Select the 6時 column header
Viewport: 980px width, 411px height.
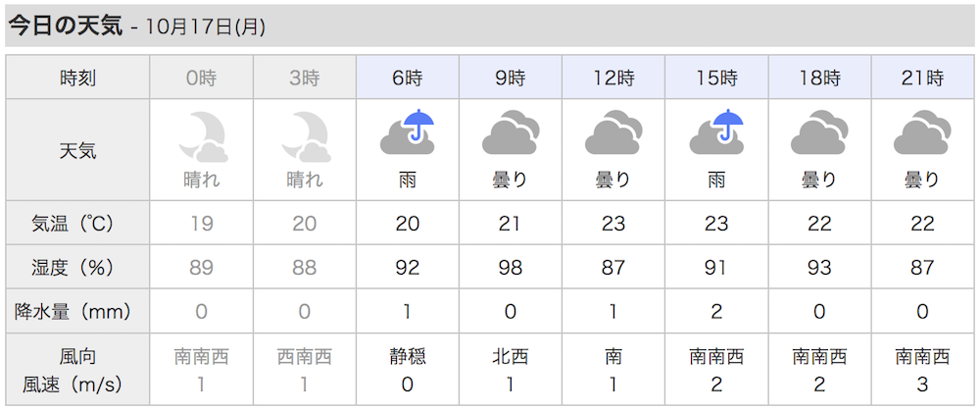coord(408,77)
